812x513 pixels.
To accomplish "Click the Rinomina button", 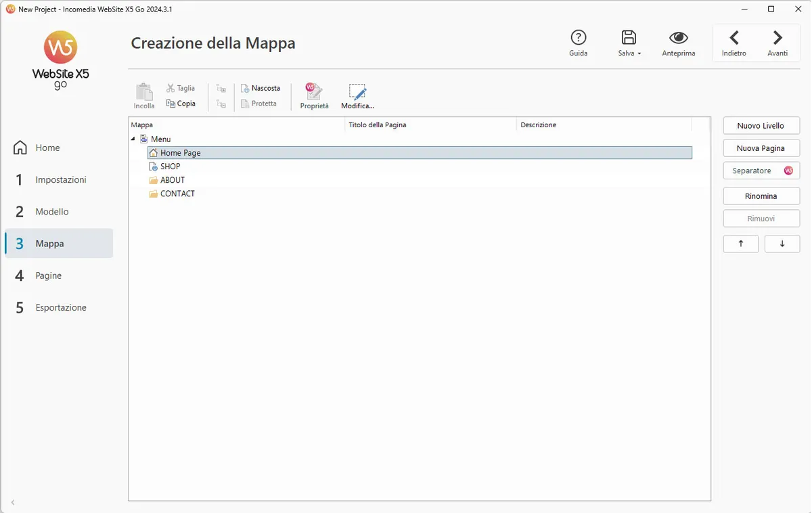I will coord(761,196).
